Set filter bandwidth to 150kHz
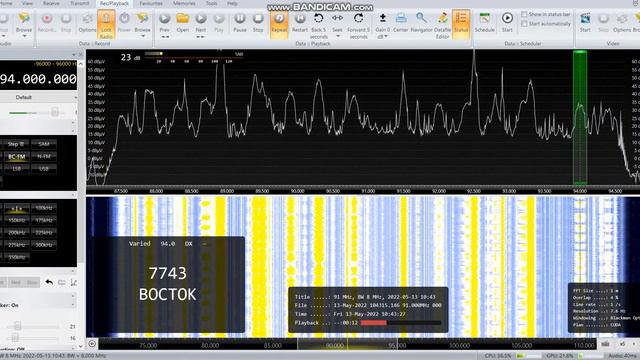Image resolution: width=640 pixels, height=360 pixels. pyautogui.click(x=17, y=220)
